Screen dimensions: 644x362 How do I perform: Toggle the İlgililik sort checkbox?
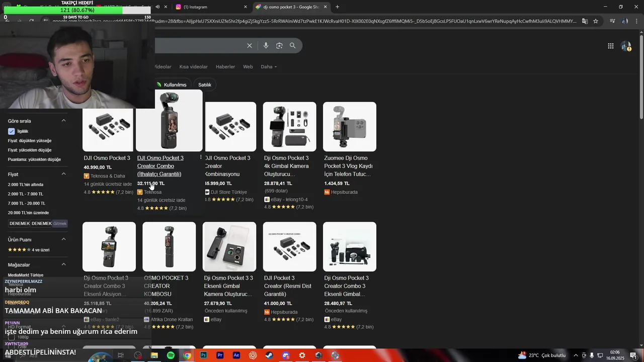pos(12,131)
